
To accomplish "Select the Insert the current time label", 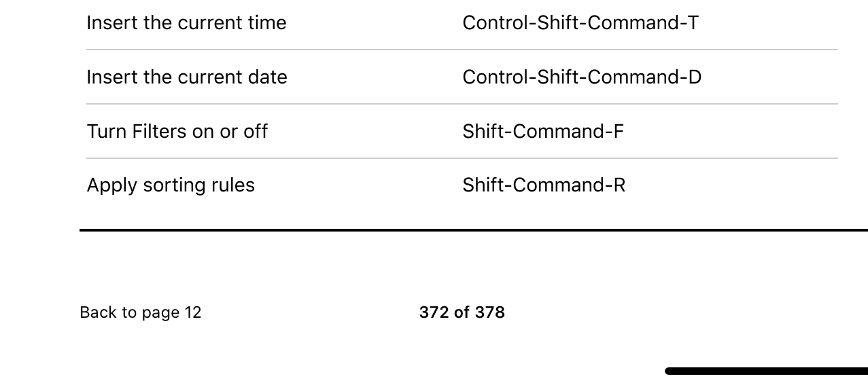I will pos(187,22).
